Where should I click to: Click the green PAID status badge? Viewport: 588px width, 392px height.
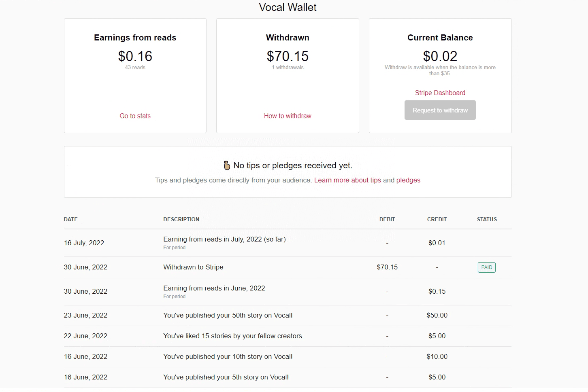click(x=486, y=267)
